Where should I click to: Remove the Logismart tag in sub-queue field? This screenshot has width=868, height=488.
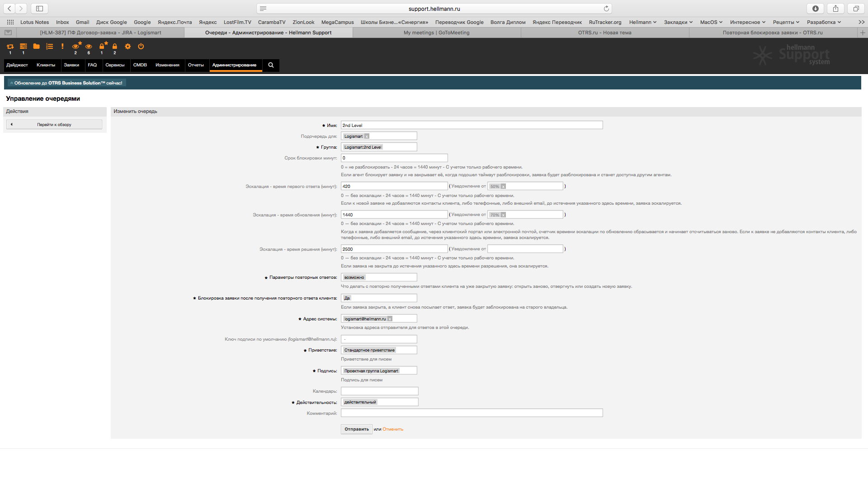pos(367,136)
